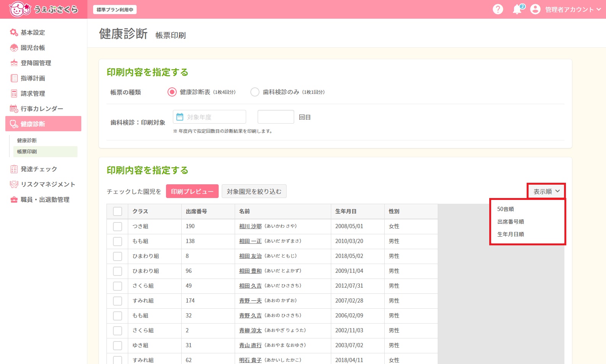Open 帳票印刷 submenu item

click(x=45, y=151)
